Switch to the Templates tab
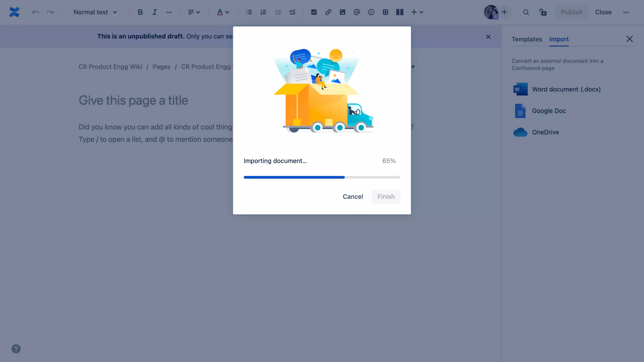The width and height of the screenshot is (644, 362). coord(527,39)
